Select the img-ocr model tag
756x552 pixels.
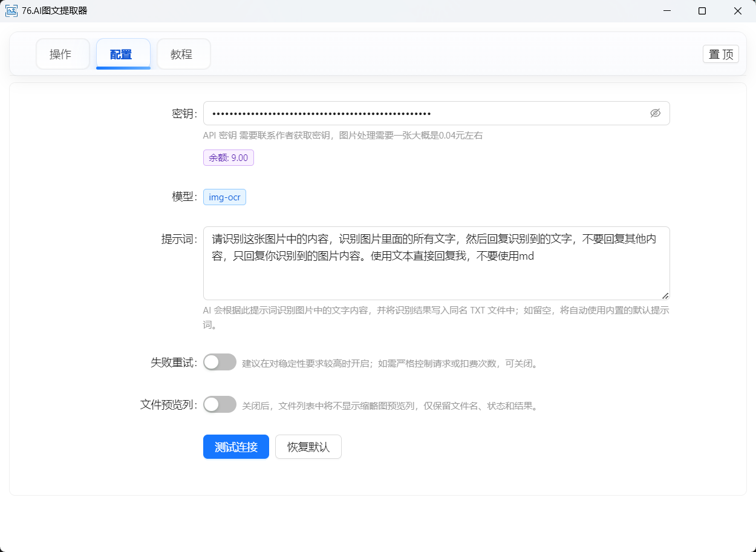tap(224, 197)
